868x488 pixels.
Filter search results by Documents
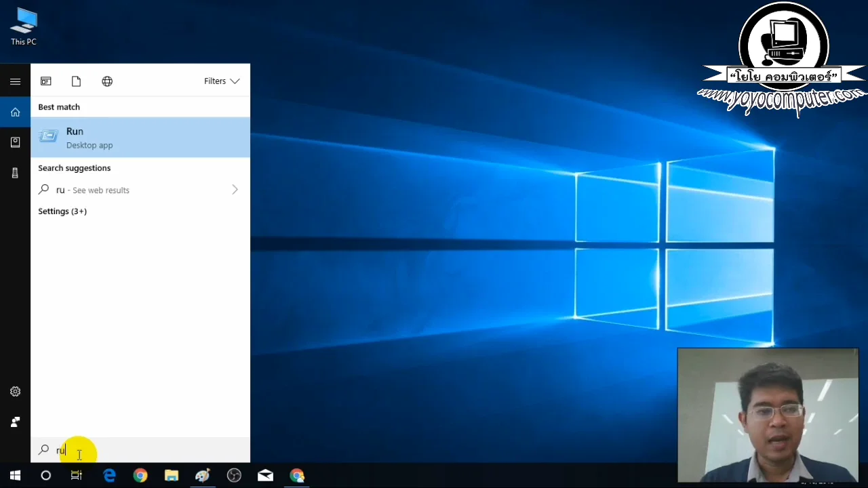pyautogui.click(x=76, y=81)
